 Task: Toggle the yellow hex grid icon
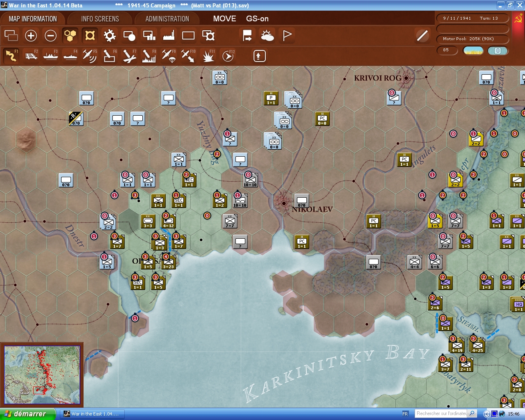pos(70,36)
